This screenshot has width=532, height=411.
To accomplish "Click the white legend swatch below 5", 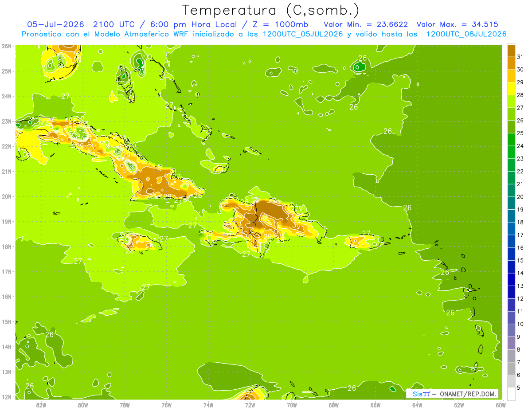I will 511,394.
